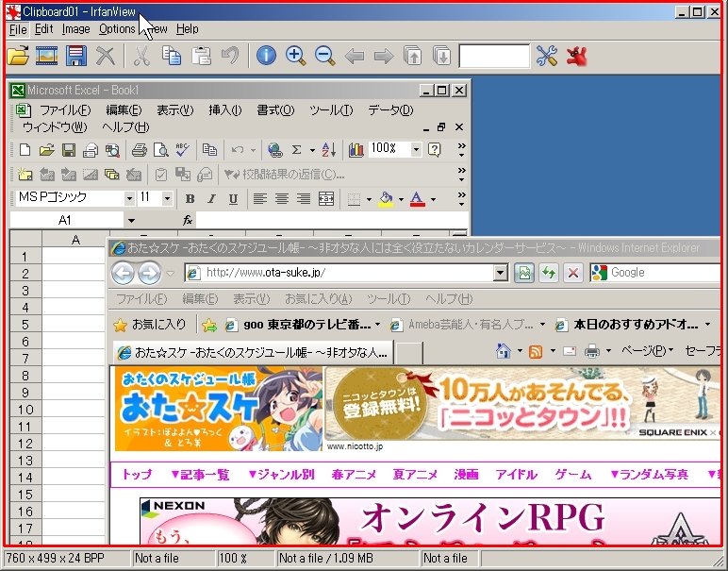This screenshot has height=571, width=728.
Task: Open the Excel font color dropdown arrow
Action: (x=433, y=199)
